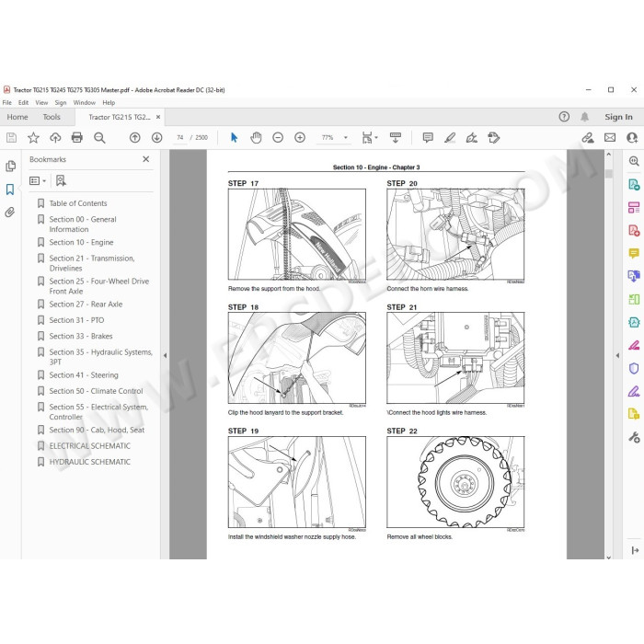Open More Tools wrench icon
This screenshot has width=644, height=644.
[634, 437]
